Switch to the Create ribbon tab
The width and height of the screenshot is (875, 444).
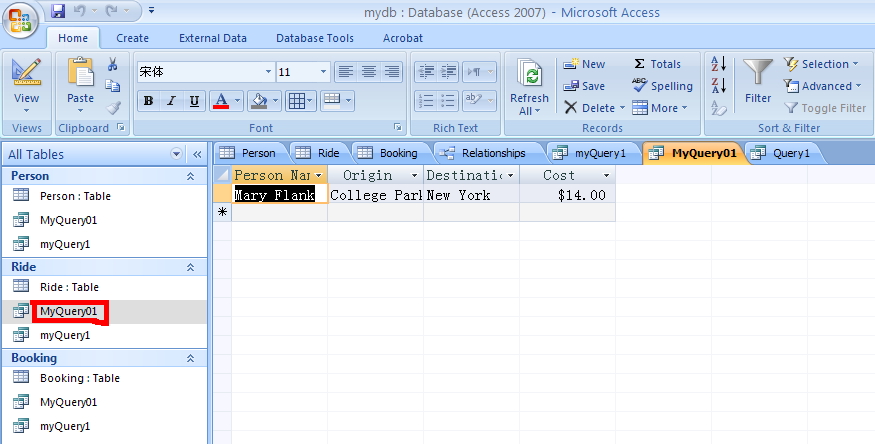tap(132, 38)
